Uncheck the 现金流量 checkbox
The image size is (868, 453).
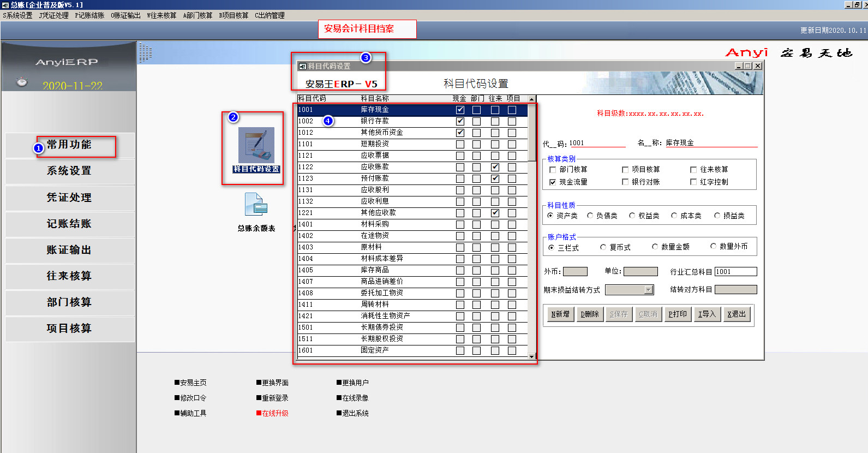pyautogui.click(x=553, y=182)
